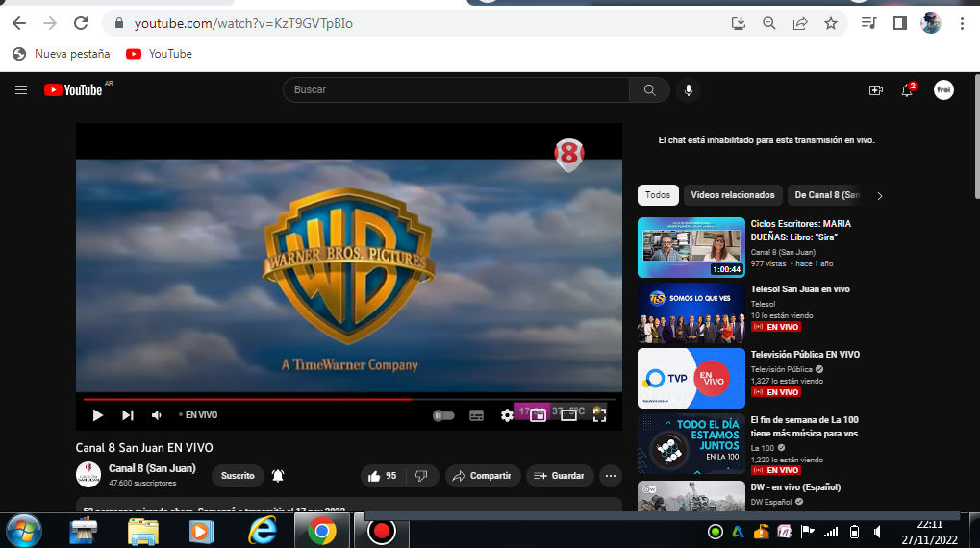
Task: Enter full screen mode
Action: pos(599,415)
